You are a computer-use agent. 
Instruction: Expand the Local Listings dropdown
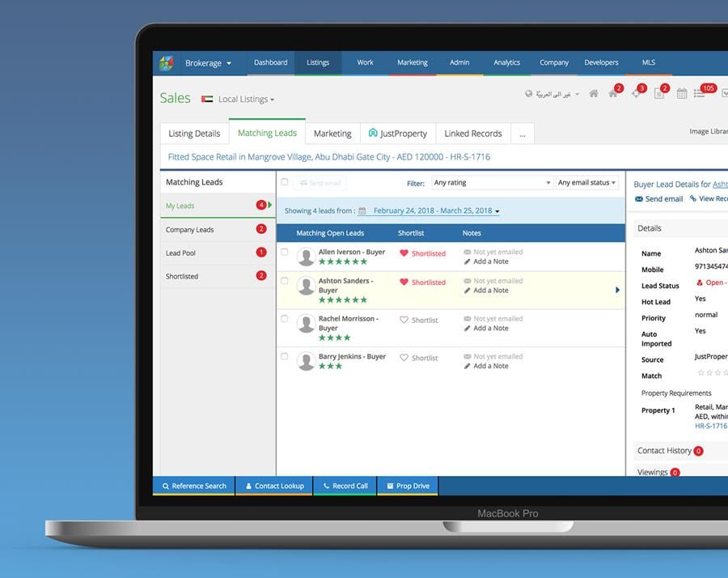[x=246, y=99]
